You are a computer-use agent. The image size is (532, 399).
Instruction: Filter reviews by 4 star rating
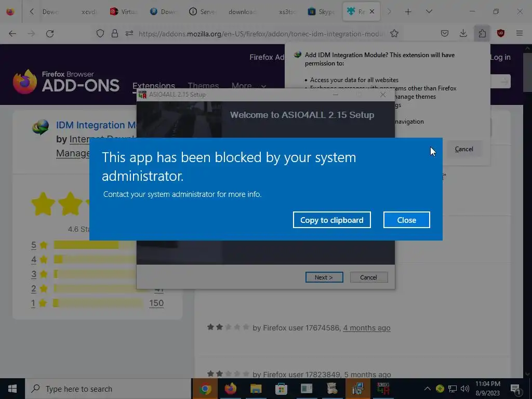[x=34, y=260]
